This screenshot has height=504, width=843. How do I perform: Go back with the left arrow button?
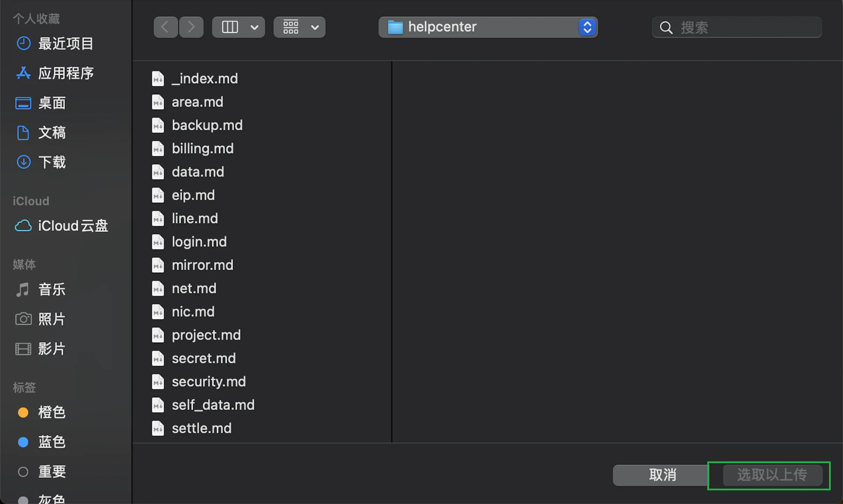tap(166, 27)
